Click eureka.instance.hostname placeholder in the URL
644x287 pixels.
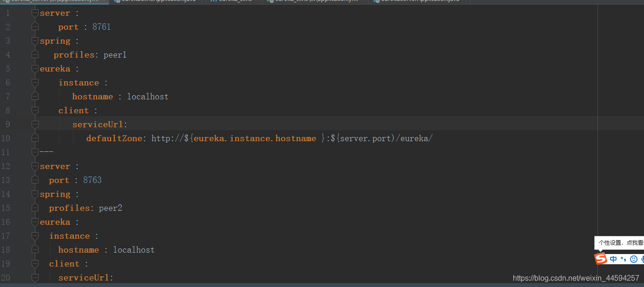pos(255,138)
